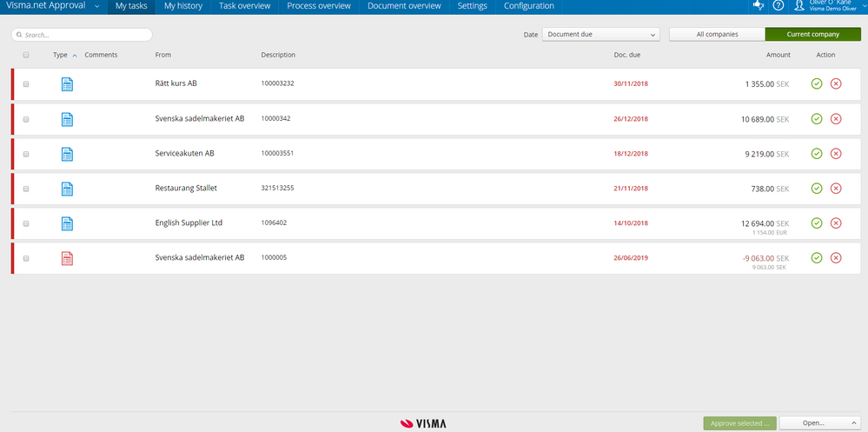Click the user profile icon

[798, 5]
